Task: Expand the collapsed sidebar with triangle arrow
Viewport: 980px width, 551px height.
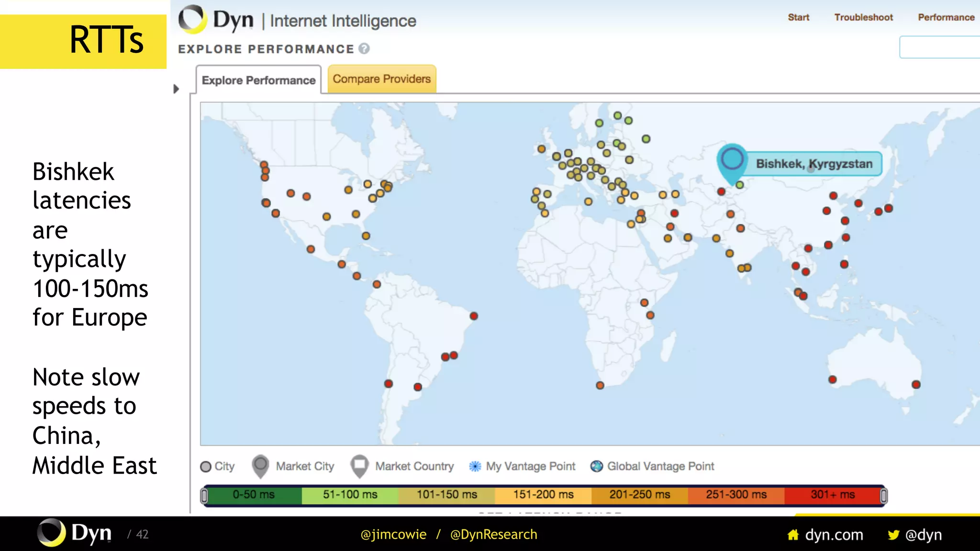Action: tap(176, 89)
